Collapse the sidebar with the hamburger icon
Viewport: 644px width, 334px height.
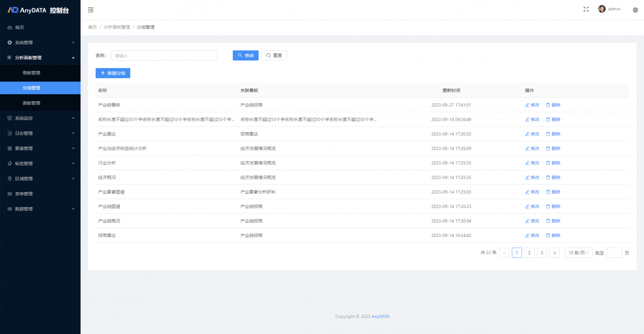(91, 10)
